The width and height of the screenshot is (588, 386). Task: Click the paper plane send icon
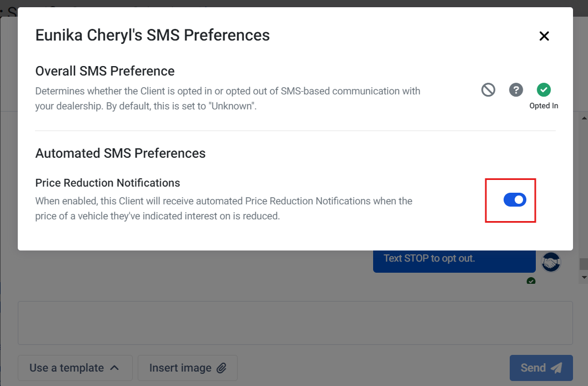click(556, 368)
